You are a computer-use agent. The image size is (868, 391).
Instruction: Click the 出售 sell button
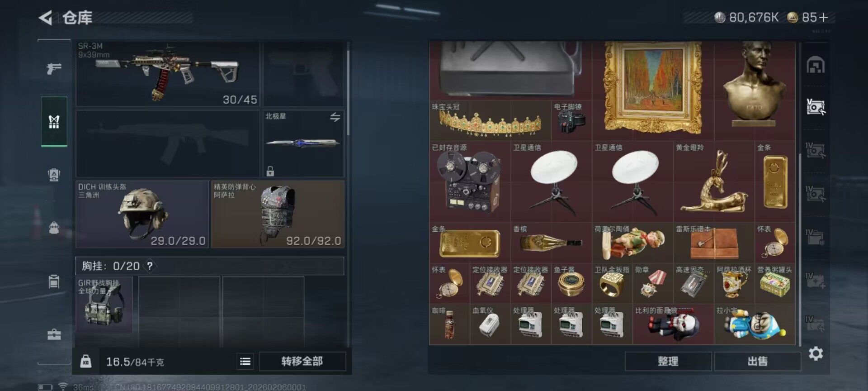pyautogui.click(x=757, y=361)
